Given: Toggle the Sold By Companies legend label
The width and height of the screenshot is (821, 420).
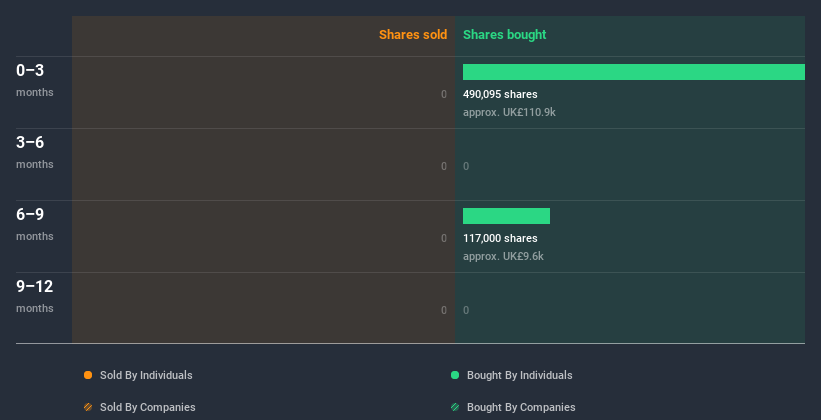Looking at the screenshot, I should [x=147, y=407].
